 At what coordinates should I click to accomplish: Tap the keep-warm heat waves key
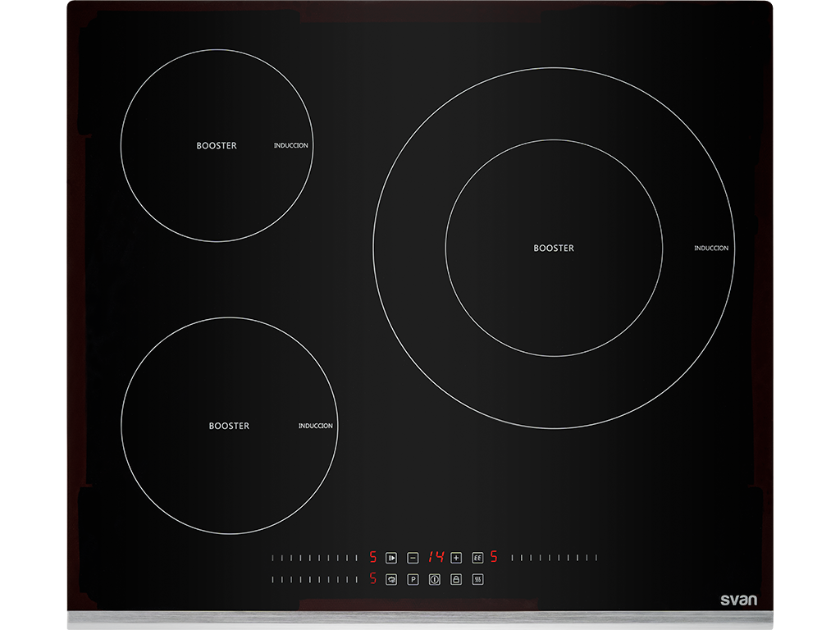[477, 579]
